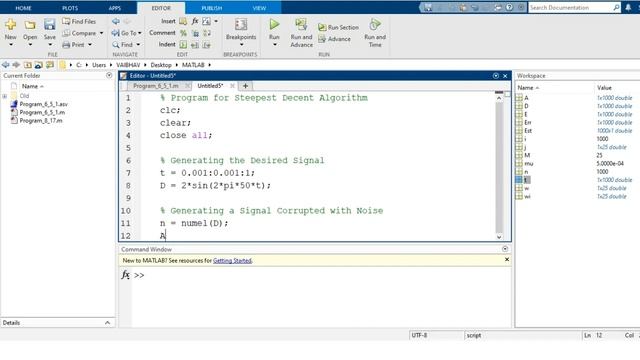640x360 pixels.
Task: Click the UTF-8 encoding in status bar
Action: [x=419, y=335]
